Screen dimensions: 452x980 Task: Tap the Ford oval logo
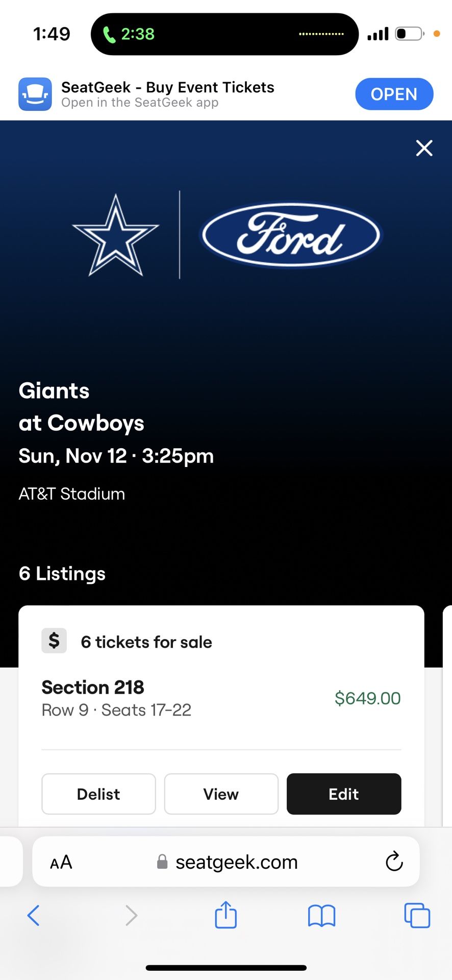(x=291, y=235)
